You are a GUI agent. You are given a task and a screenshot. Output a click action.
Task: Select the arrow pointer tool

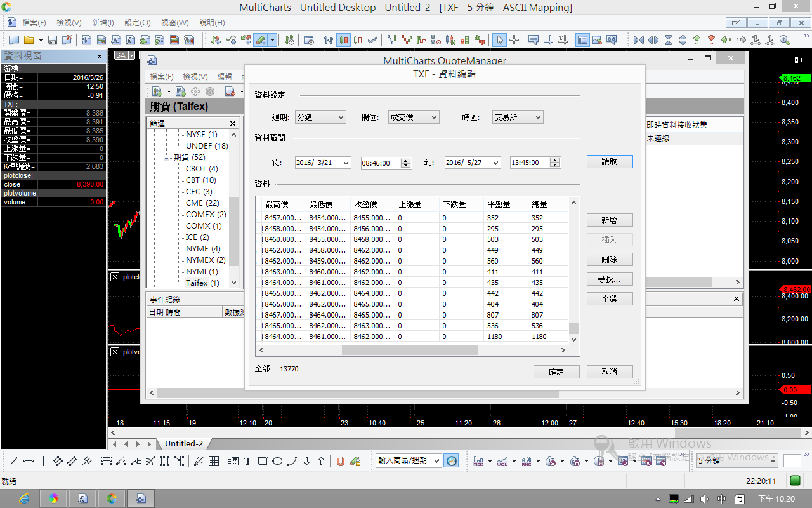[500, 40]
